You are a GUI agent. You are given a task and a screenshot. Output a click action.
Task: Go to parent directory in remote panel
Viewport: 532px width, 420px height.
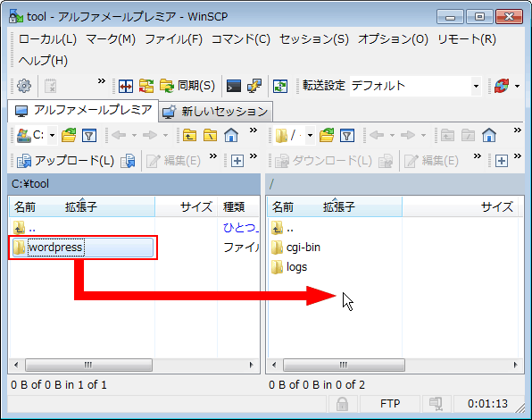pyautogui.click(x=447, y=135)
